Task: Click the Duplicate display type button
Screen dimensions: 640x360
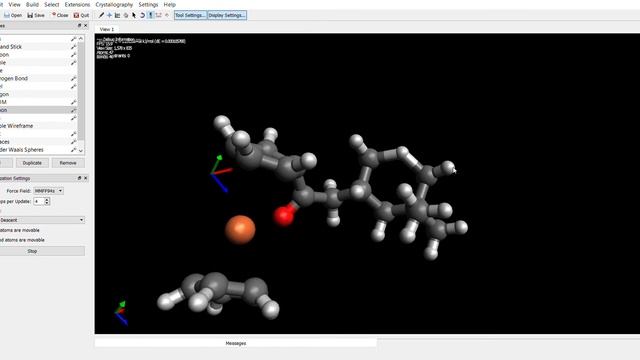Action: (x=32, y=163)
